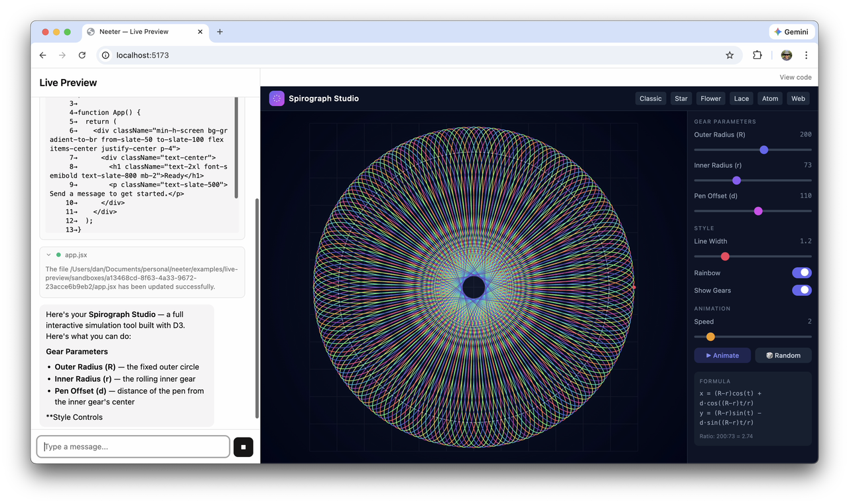
Task: Choose the Lace preset
Action: coord(741,98)
